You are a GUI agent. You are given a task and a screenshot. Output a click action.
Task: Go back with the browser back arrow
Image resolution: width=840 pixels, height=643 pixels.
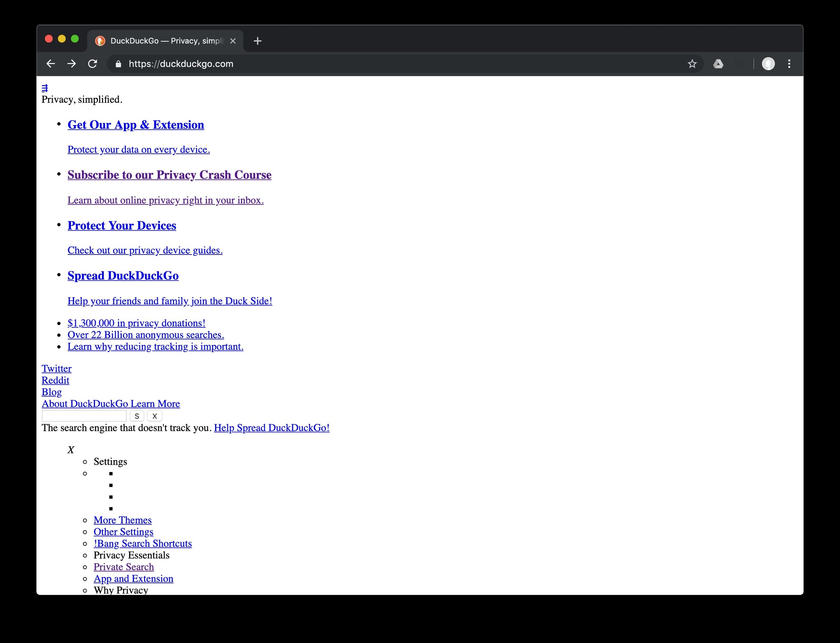pyautogui.click(x=50, y=64)
